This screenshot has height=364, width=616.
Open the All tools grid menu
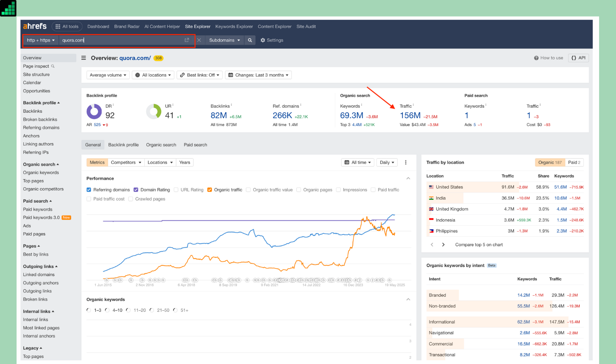pyautogui.click(x=67, y=26)
